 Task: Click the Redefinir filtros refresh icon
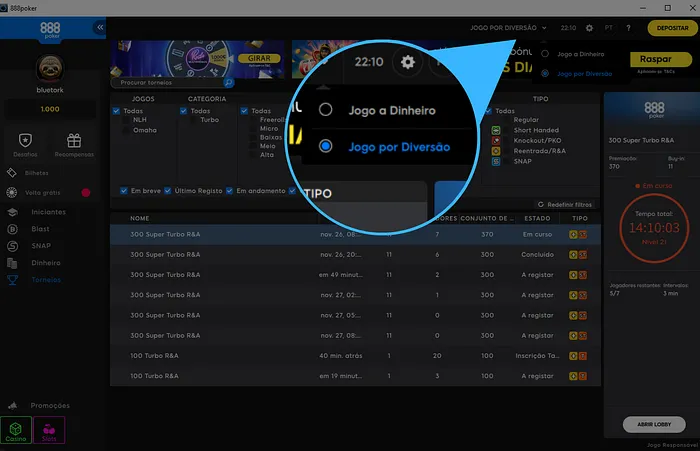[541, 205]
